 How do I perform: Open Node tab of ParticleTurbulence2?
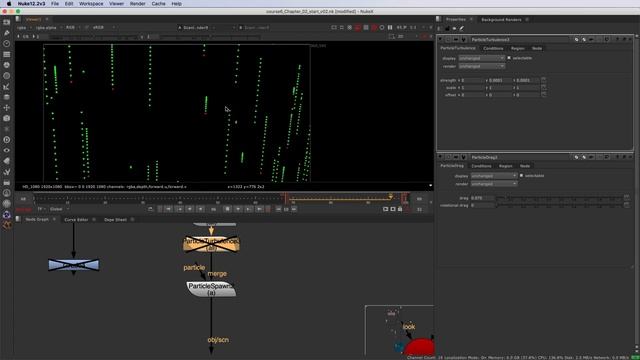click(537, 48)
